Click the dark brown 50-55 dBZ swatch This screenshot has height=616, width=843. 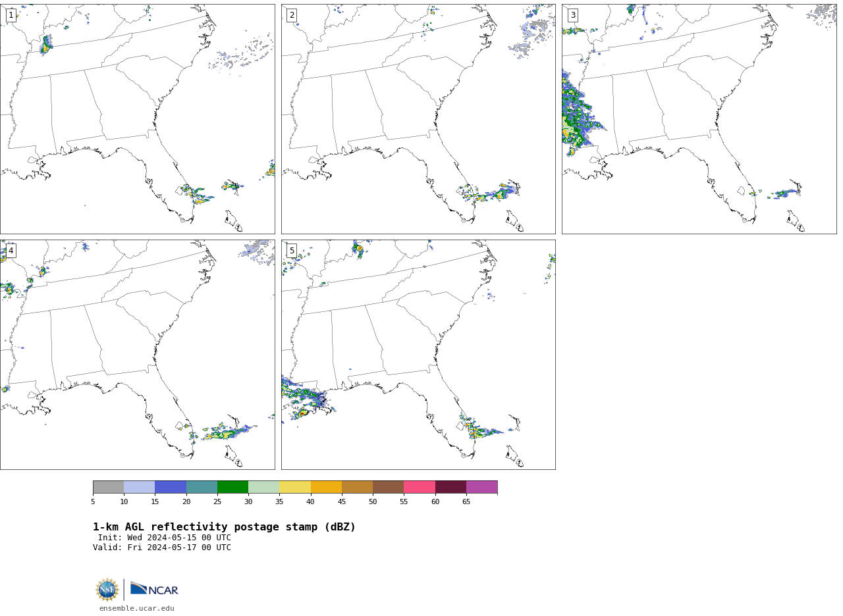389,487
